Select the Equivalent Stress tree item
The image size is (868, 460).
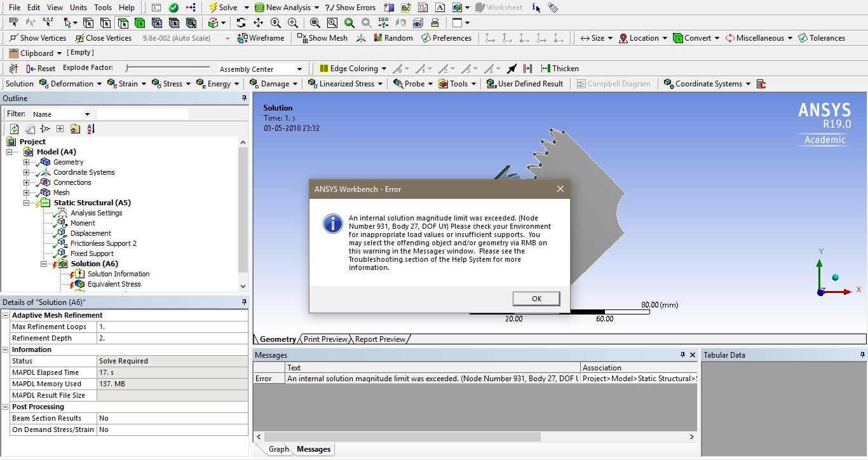pos(114,284)
